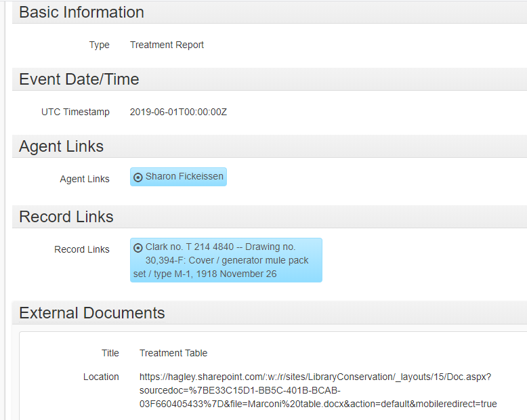Click the Agent Links field label
527x420 pixels.
[85, 179]
